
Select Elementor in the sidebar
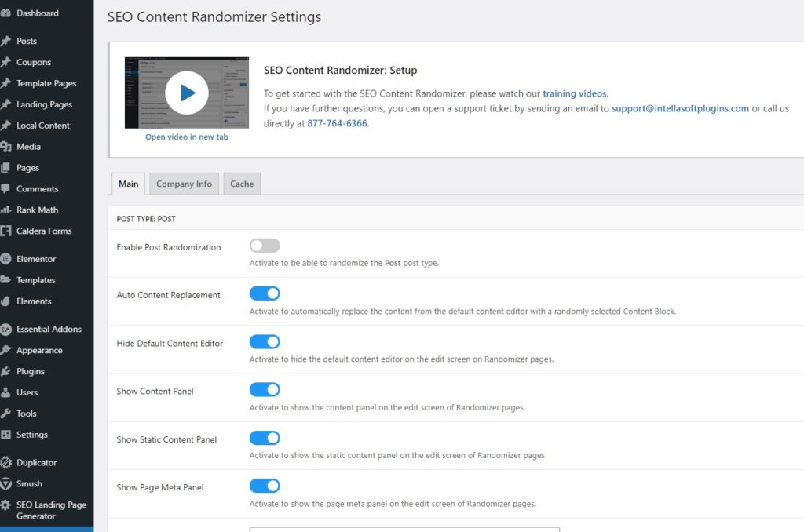pos(38,259)
